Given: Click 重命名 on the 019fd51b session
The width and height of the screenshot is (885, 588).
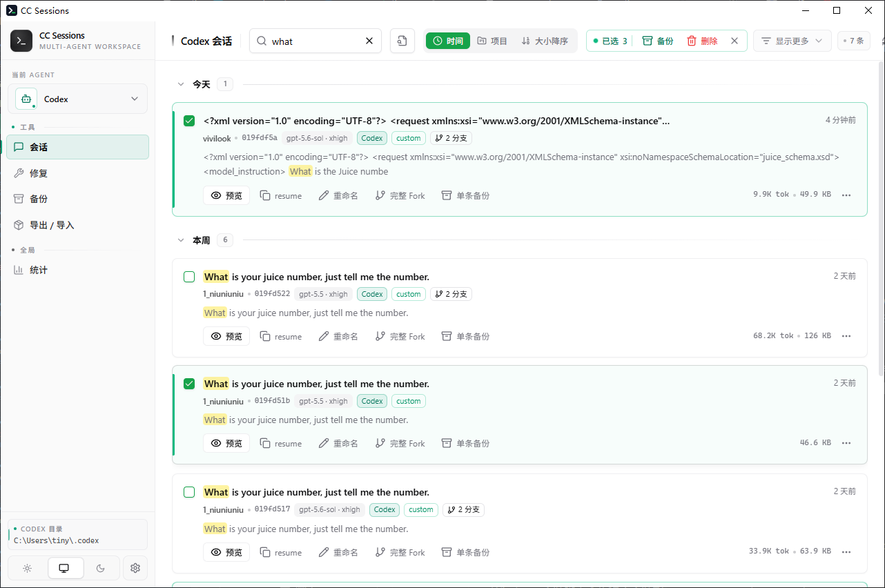Looking at the screenshot, I should click(x=338, y=443).
